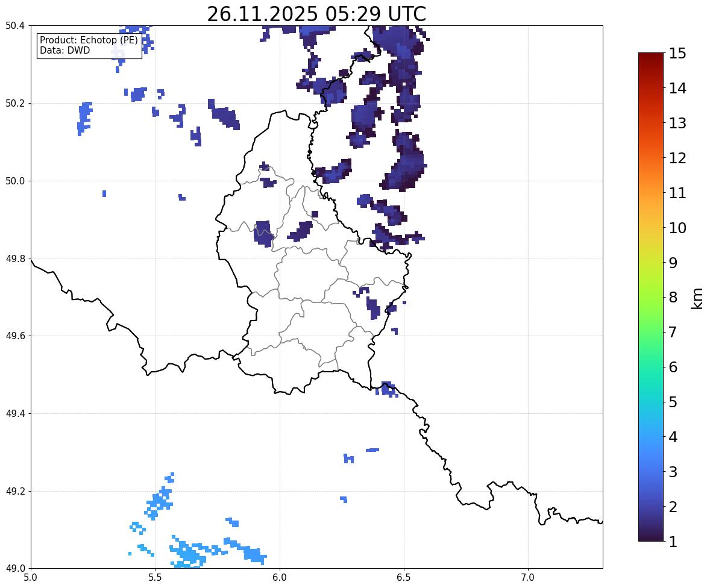Click the colorbar tick label 12
Image resolution: width=710 pixels, height=588 pixels.
click(x=677, y=158)
